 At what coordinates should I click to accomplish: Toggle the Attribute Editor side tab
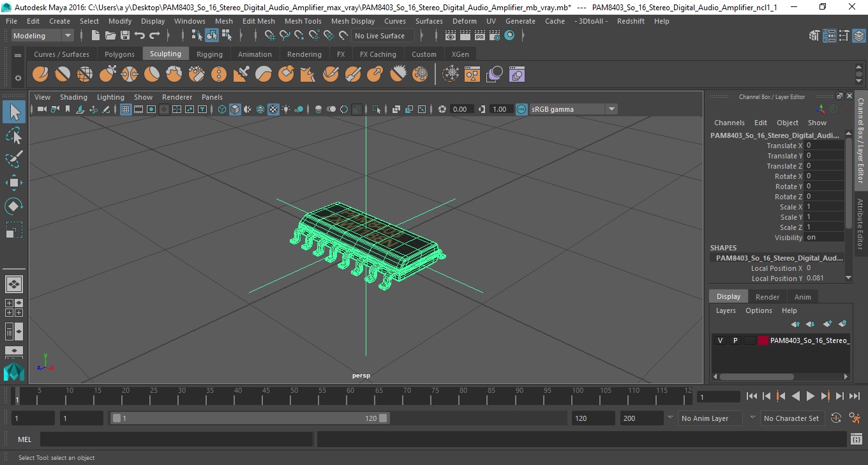860,223
